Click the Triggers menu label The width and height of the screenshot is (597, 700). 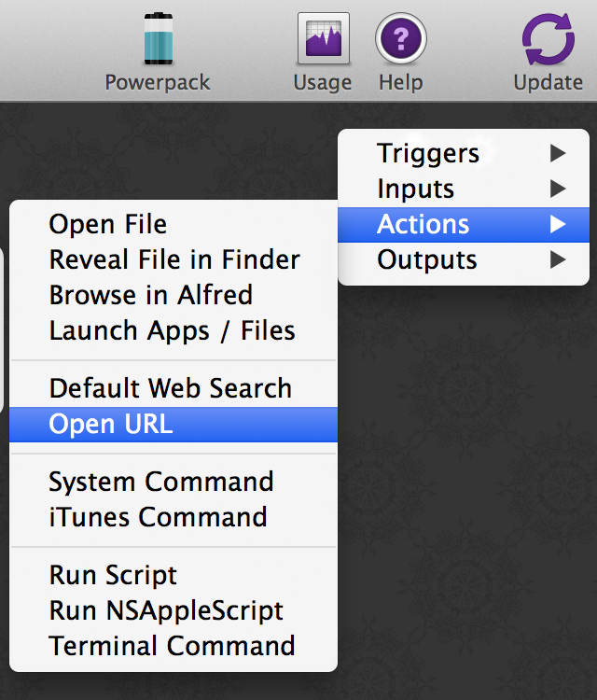[428, 153]
